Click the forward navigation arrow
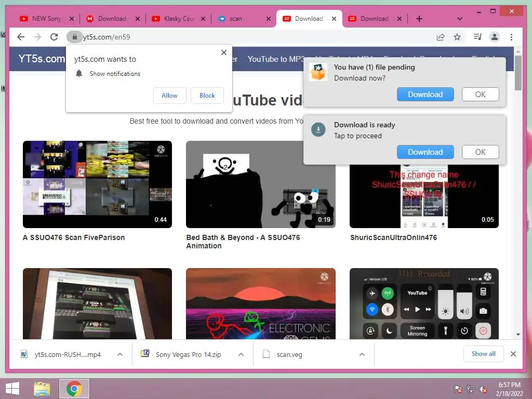Image resolution: width=532 pixels, height=399 pixels. 37,37
